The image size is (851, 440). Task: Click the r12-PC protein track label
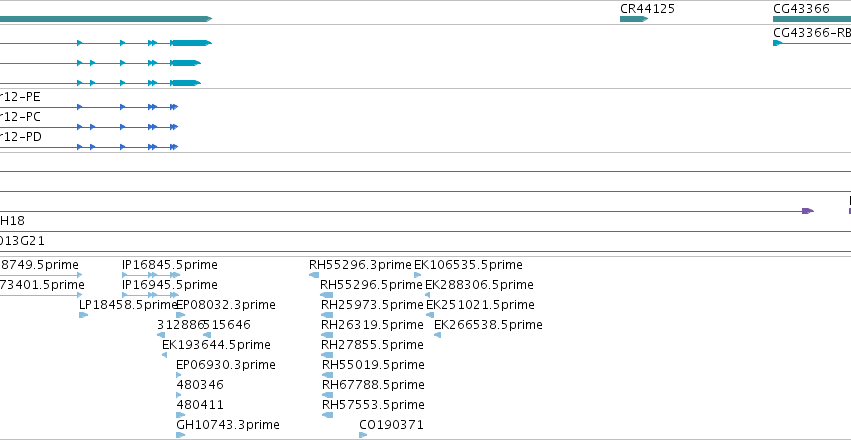(20, 117)
